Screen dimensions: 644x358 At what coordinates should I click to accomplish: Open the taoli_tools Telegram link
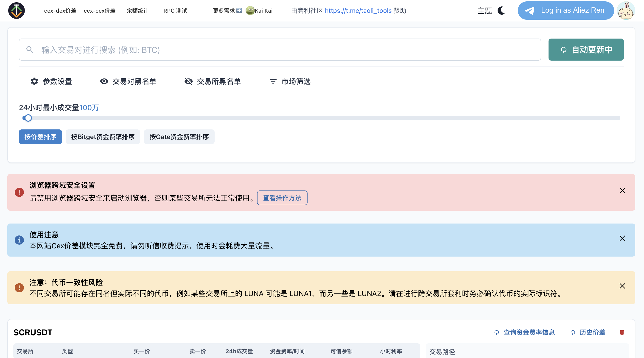(358, 11)
